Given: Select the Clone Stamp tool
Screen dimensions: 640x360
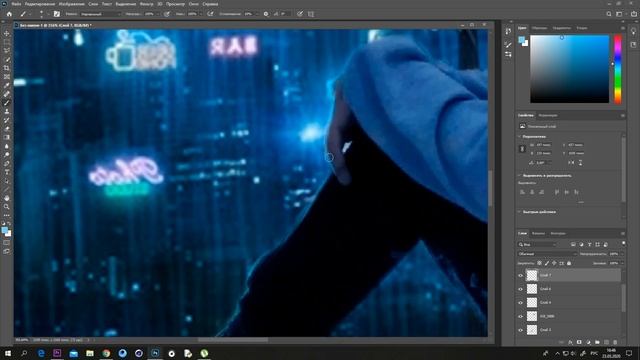Looking at the screenshot, I should click(7, 111).
